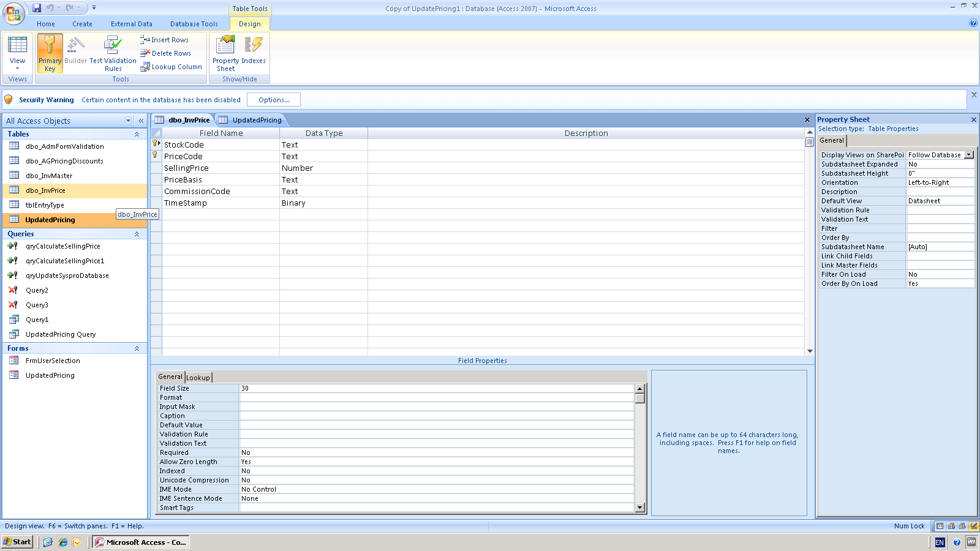Open the All Access Objects dropdown arrow
The width and height of the screenshot is (980, 551).
point(128,121)
